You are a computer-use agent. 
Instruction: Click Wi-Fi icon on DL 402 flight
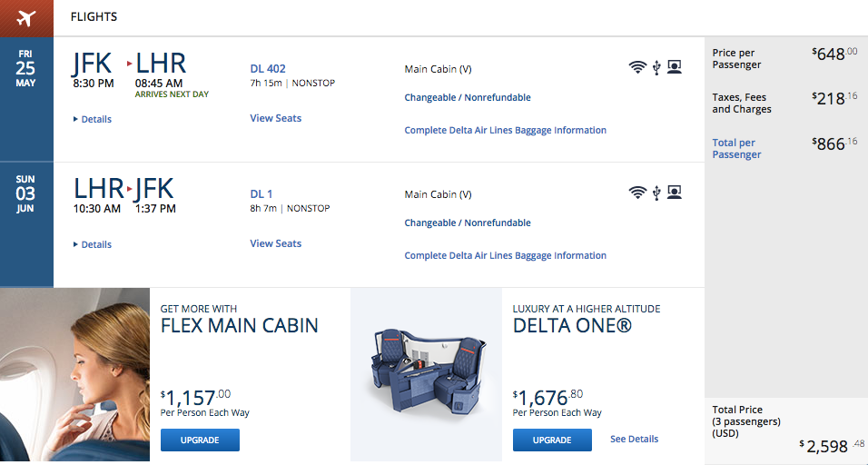point(637,67)
